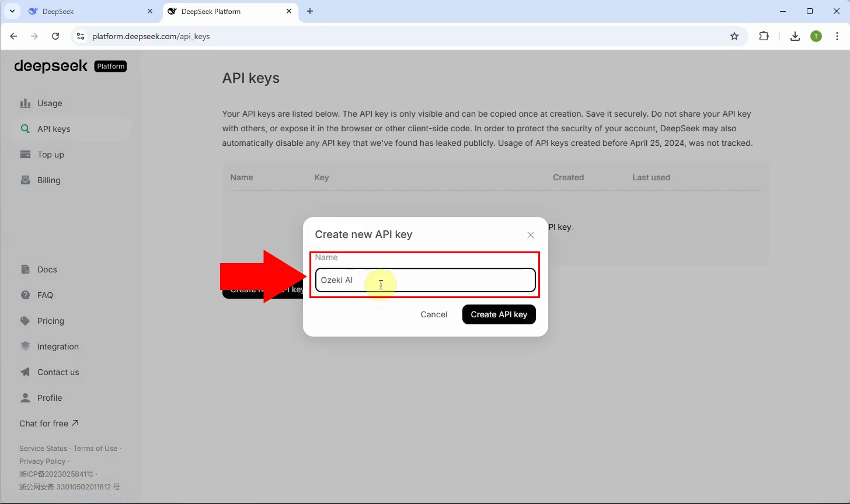View site information icon in address bar
The image size is (850, 504).
tap(81, 36)
